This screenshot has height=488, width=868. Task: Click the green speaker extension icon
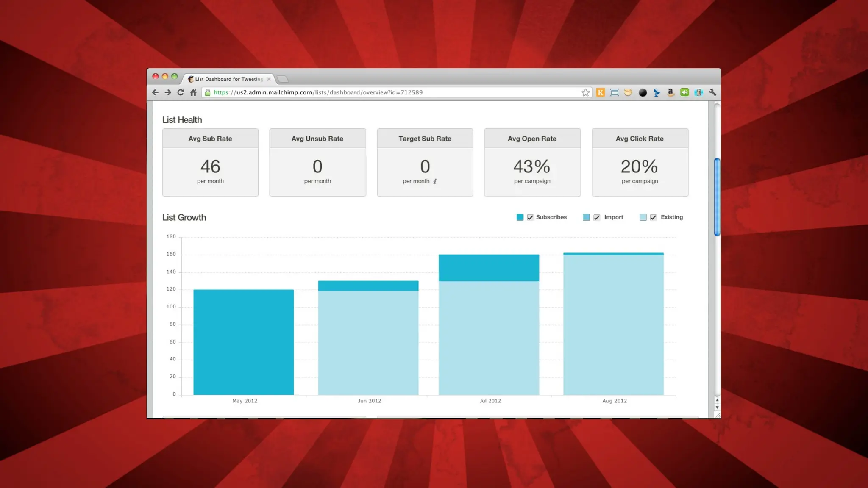(684, 92)
